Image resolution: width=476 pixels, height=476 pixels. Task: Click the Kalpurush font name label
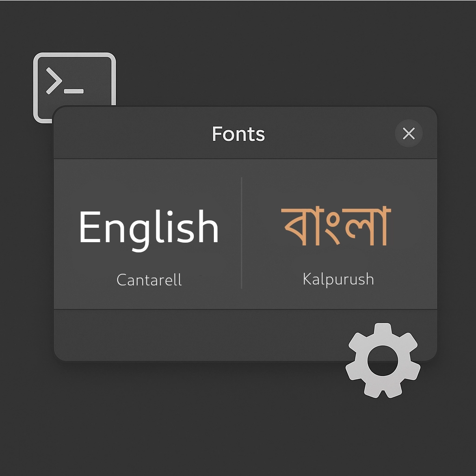338,279
